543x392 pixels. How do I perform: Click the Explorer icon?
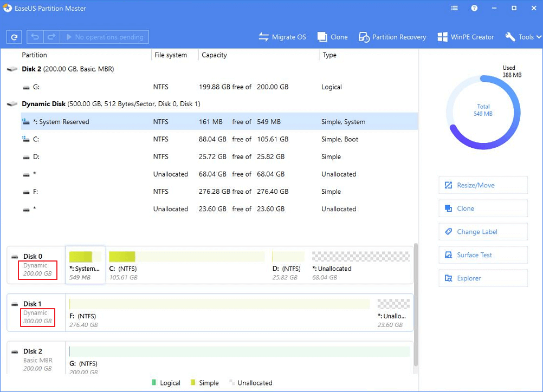[449, 278]
